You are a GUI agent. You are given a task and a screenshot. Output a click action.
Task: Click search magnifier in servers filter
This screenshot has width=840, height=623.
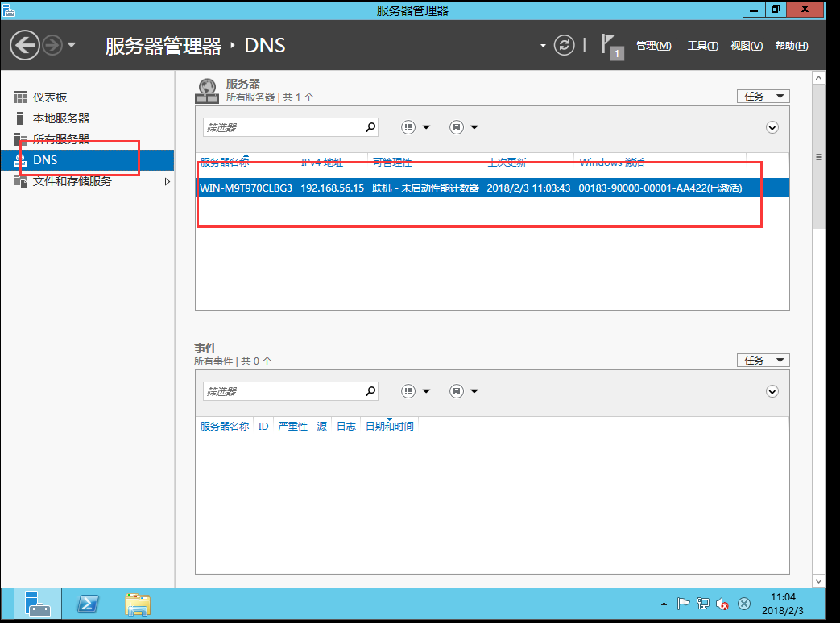point(370,127)
